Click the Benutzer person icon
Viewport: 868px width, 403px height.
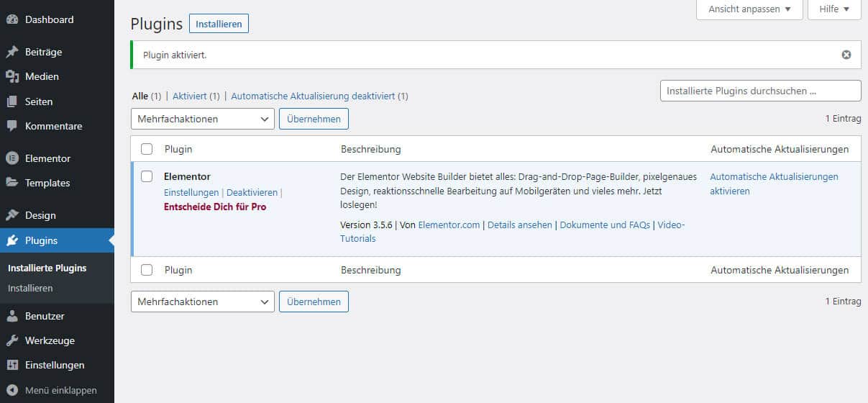[12, 316]
